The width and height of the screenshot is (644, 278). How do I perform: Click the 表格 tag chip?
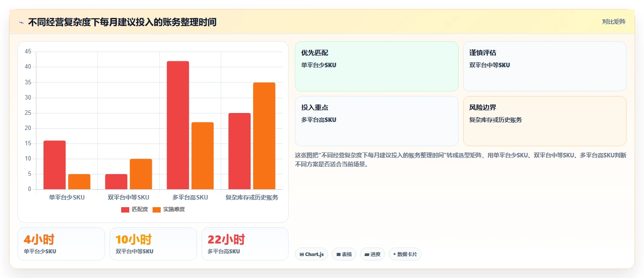[344, 254]
